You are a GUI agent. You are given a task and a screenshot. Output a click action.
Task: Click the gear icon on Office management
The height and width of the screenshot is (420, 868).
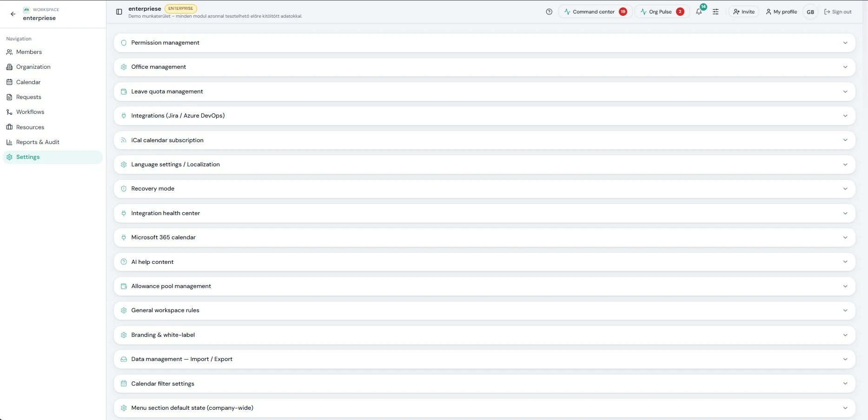pyautogui.click(x=124, y=67)
